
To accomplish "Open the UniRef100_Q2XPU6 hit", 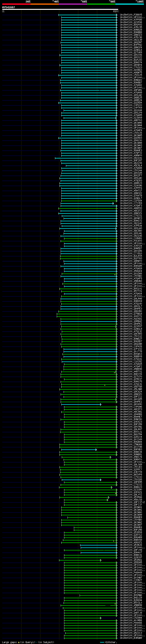I will click(131, 22).
